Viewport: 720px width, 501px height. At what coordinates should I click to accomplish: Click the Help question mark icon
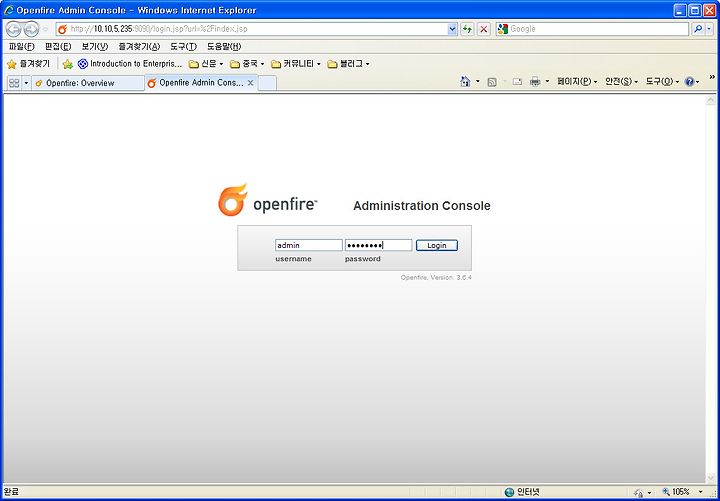click(x=689, y=82)
